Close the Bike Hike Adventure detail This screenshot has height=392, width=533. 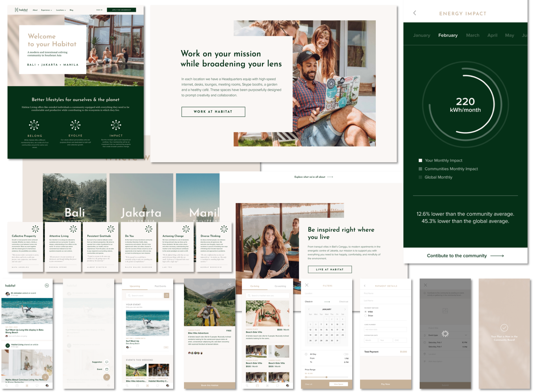point(230,284)
